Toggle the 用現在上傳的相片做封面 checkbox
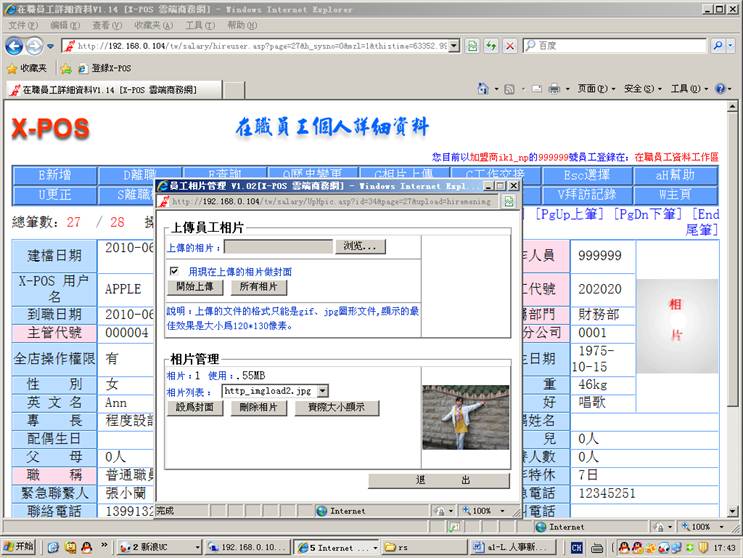Image resolution: width=743 pixels, height=558 pixels. 174,271
